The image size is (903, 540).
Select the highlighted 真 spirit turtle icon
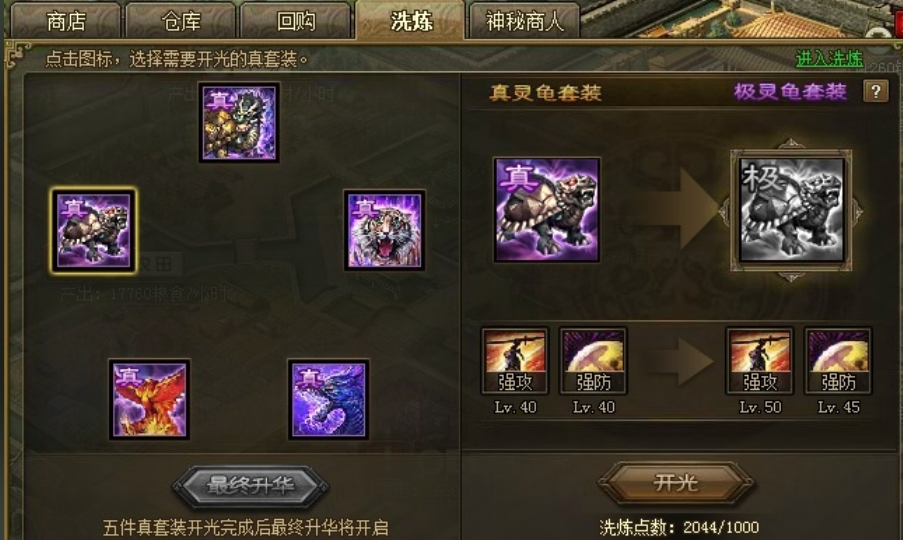pos(93,230)
